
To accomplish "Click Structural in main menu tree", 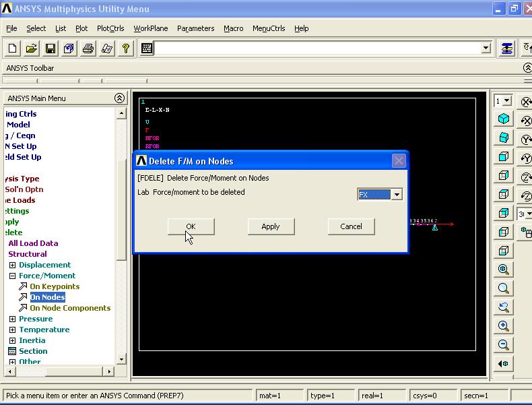I will 28,254.
